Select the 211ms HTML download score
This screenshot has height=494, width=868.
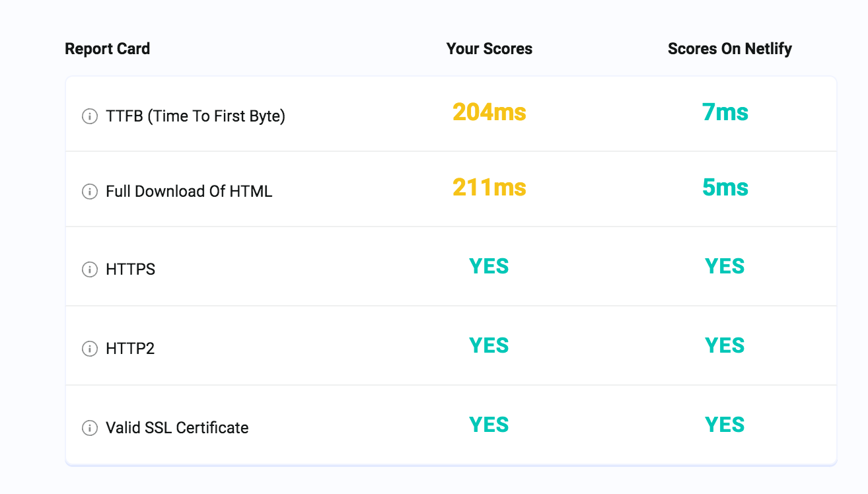click(x=489, y=188)
